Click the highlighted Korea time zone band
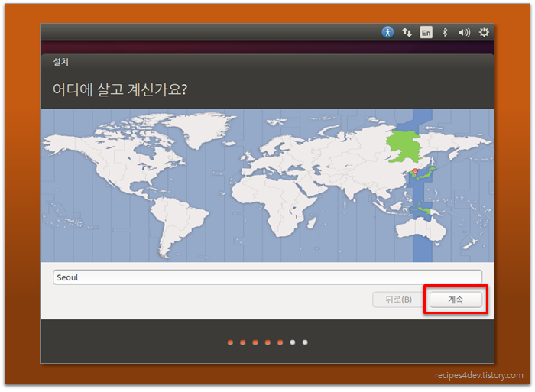Screen dimensions: 535x392 423,186
